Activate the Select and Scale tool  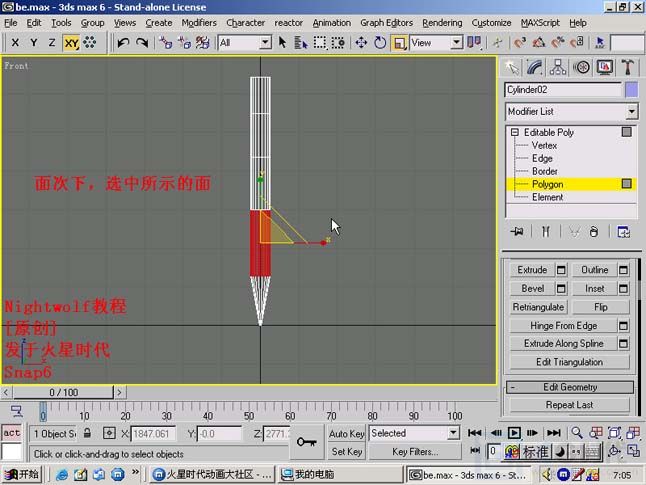pos(399,42)
